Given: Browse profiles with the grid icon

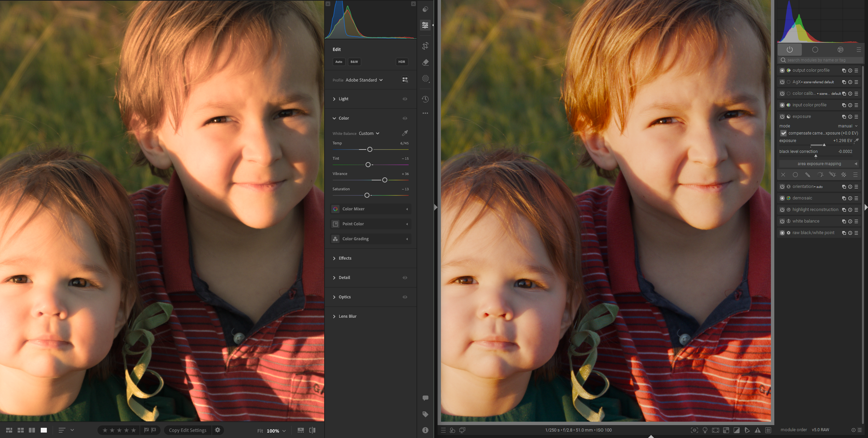Looking at the screenshot, I should [405, 80].
